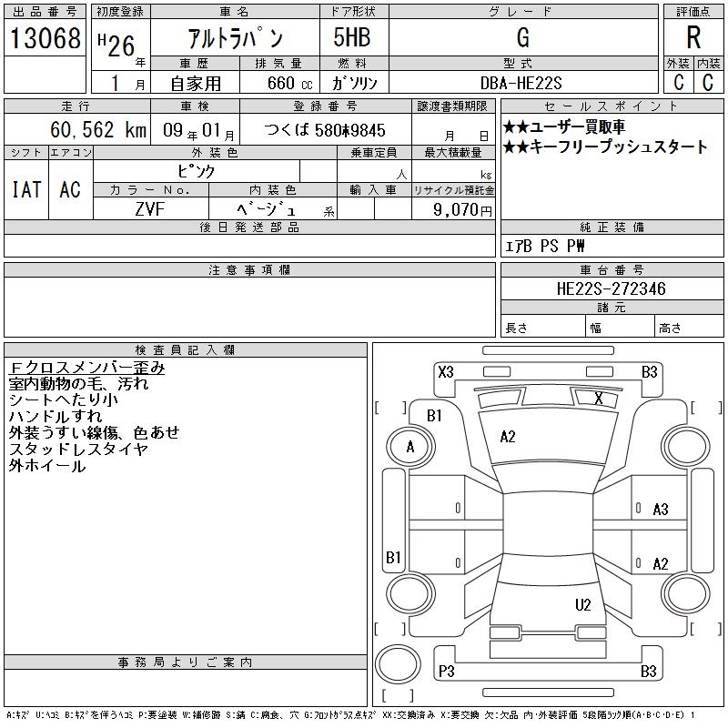Click the car name アルトラパン field
Viewport: 728px width, 728px height.
[235, 39]
